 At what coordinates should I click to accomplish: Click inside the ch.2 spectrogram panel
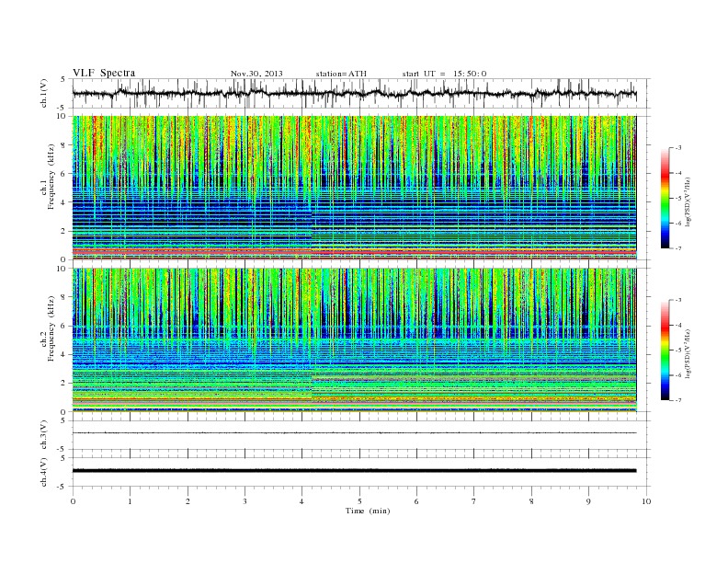click(x=355, y=340)
